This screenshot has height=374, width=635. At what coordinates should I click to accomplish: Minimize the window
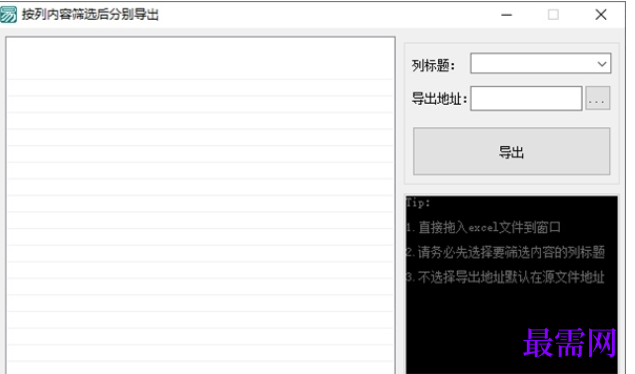coord(507,15)
